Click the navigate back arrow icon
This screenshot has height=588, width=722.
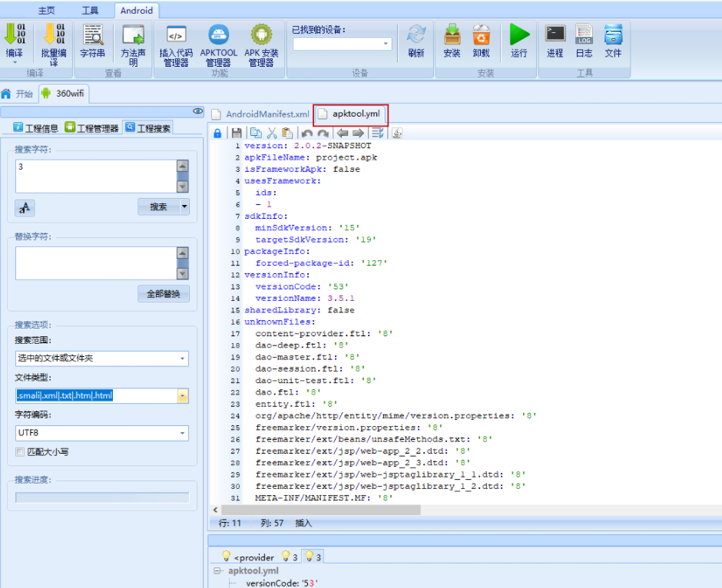[342, 134]
